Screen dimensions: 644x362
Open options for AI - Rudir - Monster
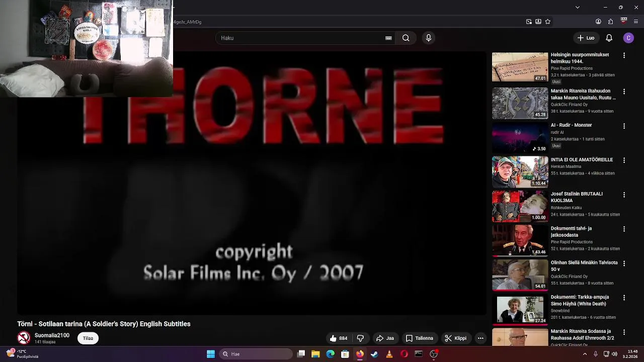[624, 126]
